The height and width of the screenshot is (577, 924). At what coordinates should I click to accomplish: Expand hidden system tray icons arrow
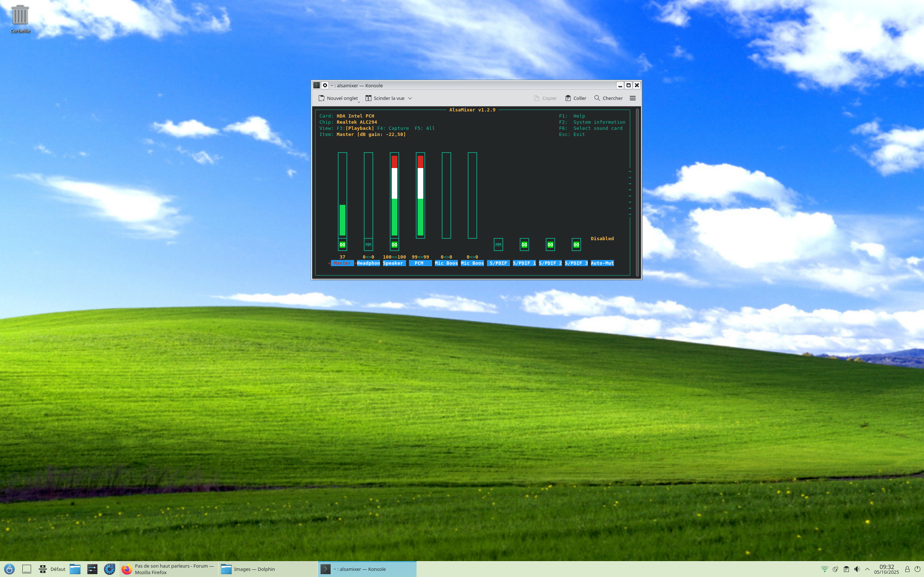[867, 569]
